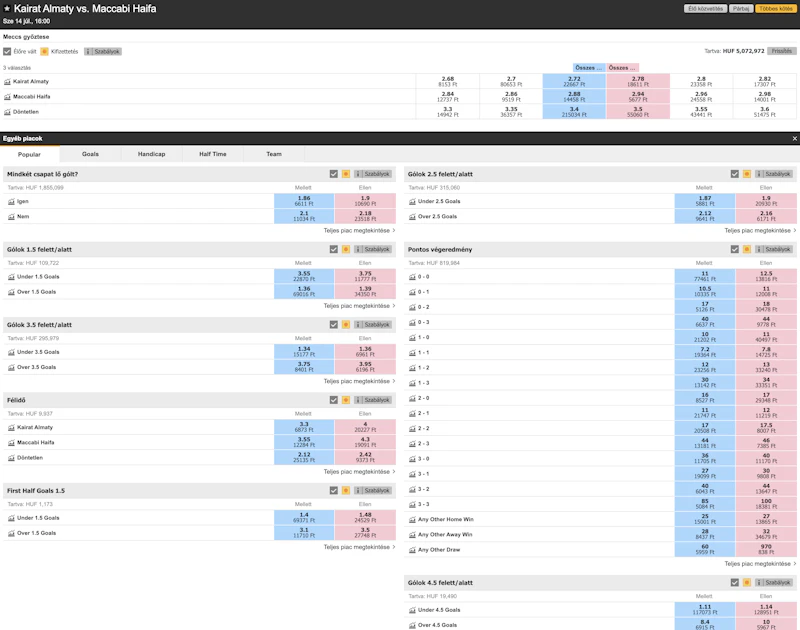Toggle the Élőre vált checkbox
Viewport: 800px width, 630px height.
(x=8, y=51)
